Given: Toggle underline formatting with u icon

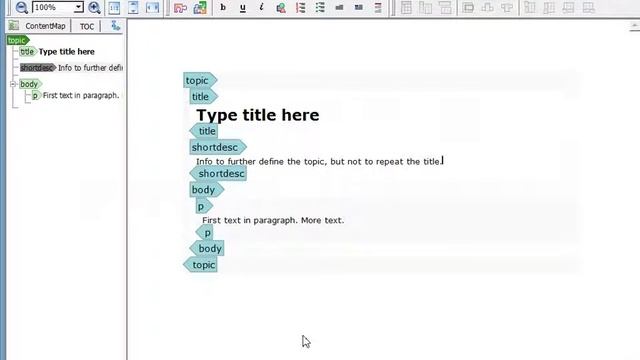Looking at the screenshot, I should pos(242,7).
